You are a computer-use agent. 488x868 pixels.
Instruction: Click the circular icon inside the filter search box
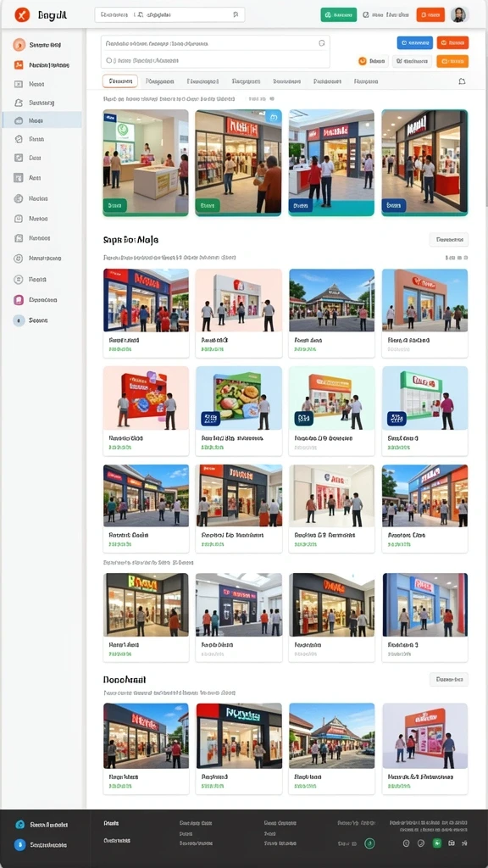click(321, 43)
